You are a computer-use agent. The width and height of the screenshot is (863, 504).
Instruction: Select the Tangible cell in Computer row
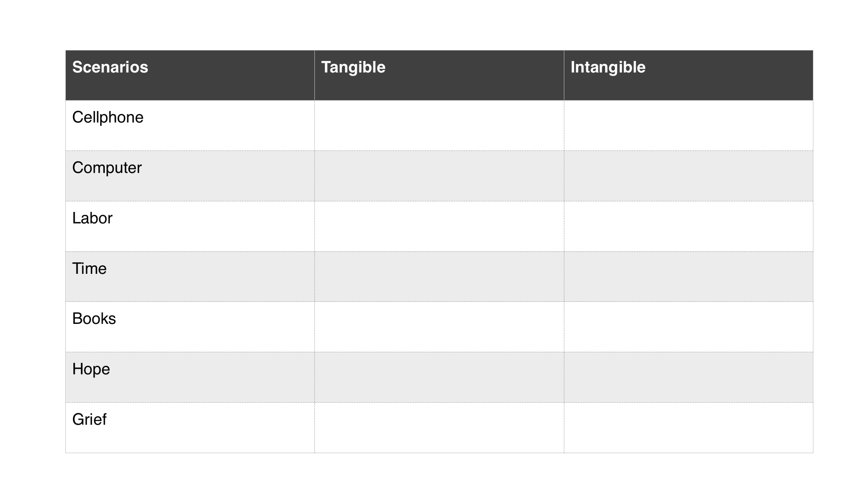click(439, 175)
